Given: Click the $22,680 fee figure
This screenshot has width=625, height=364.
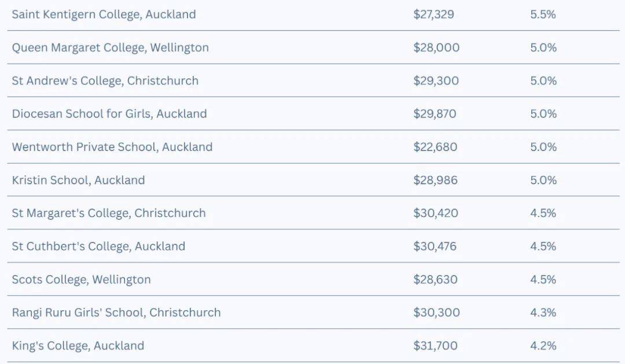Looking at the screenshot, I should pyautogui.click(x=435, y=147).
